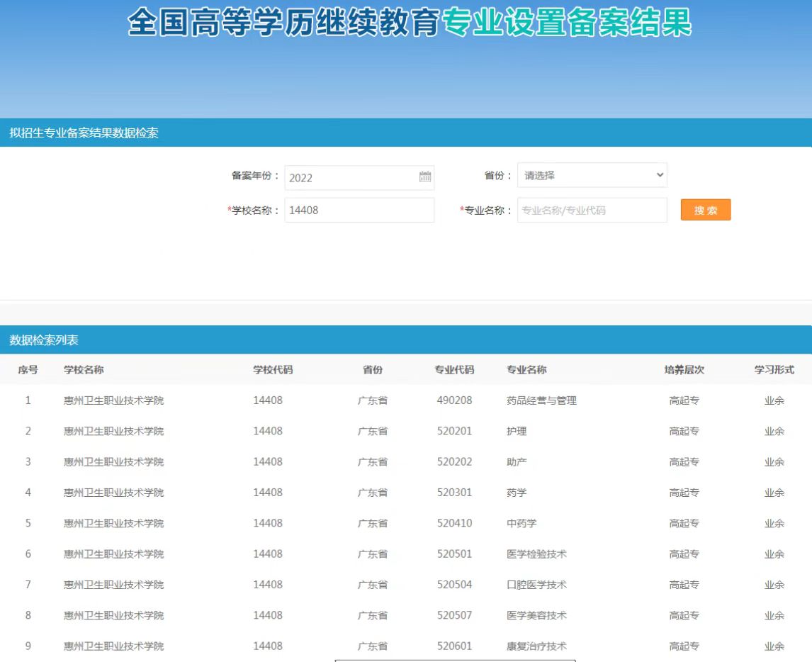812x662 pixels.
Task: Click the 学习形式 column header
Action: pyautogui.click(x=774, y=369)
